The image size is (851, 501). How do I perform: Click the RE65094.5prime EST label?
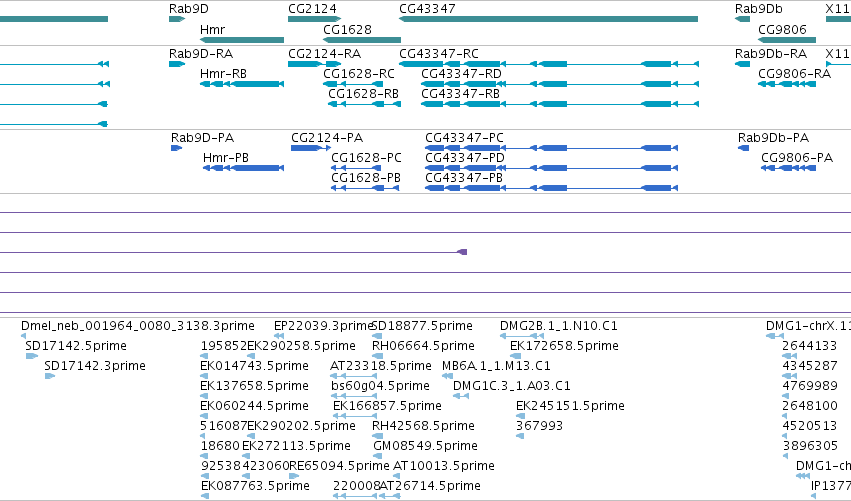tap(339, 466)
